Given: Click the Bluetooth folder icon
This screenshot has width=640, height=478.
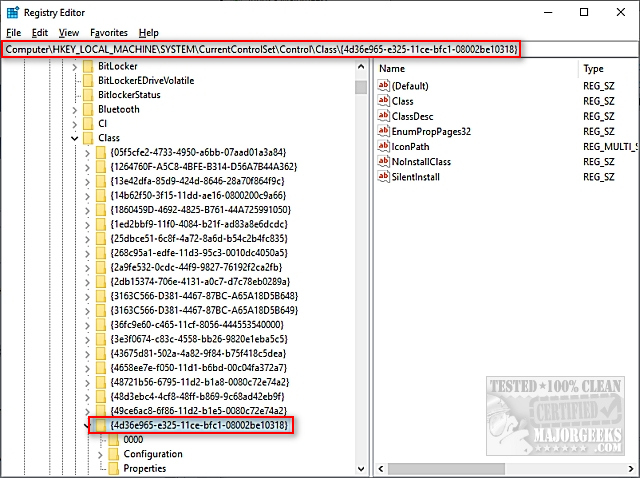Looking at the screenshot, I should [x=88, y=109].
